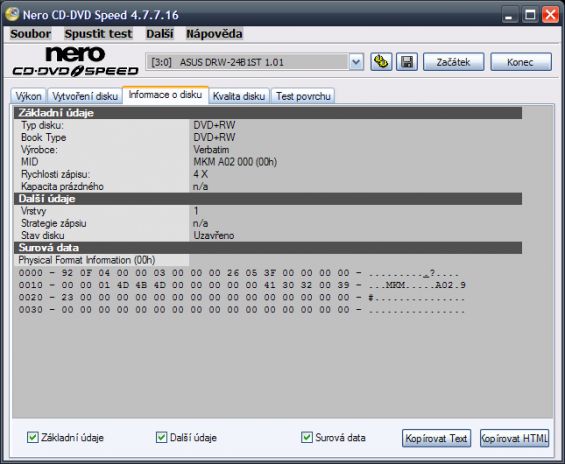Click the Book Type label
Image resolution: width=565 pixels, height=464 pixels.
pyautogui.click(x=44, y=138)
